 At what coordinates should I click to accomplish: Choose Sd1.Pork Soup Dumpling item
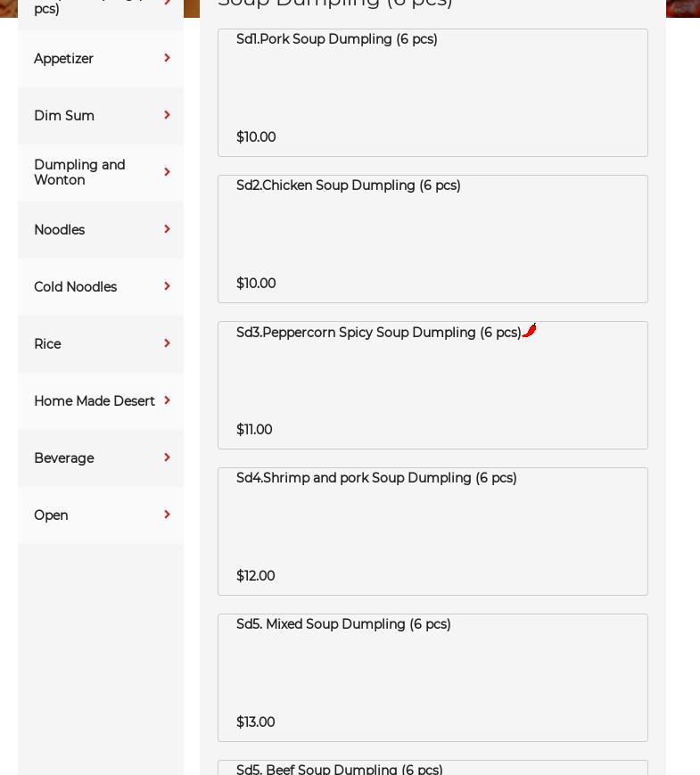[x=432, y=93]
